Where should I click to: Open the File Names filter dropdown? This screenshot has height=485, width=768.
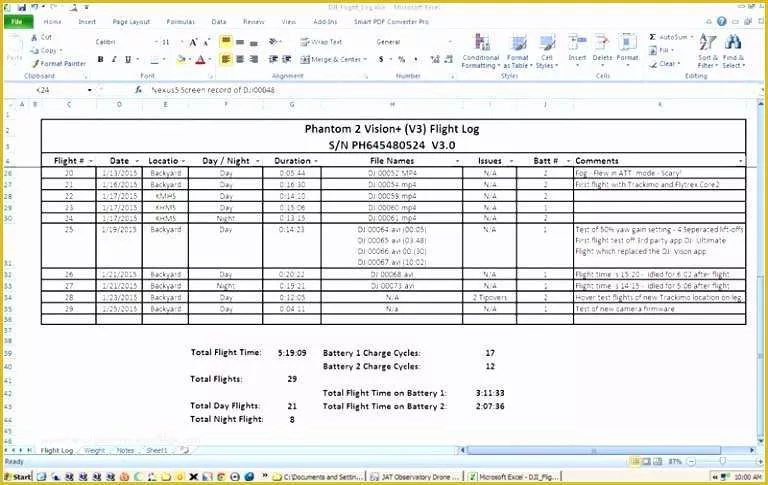(457, 161)
